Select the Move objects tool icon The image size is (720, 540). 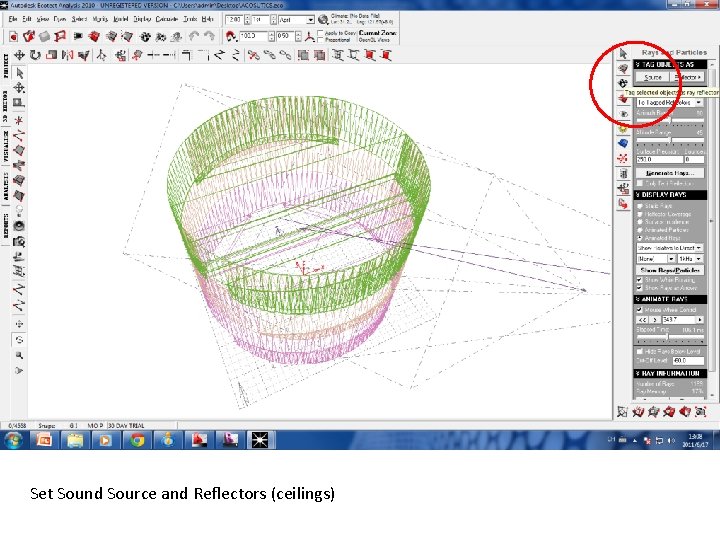pyautogui.click(x=20, y=56)
